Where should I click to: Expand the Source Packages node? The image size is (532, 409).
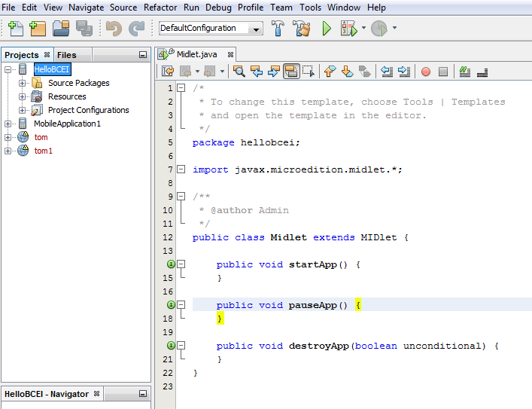point(23,83)
